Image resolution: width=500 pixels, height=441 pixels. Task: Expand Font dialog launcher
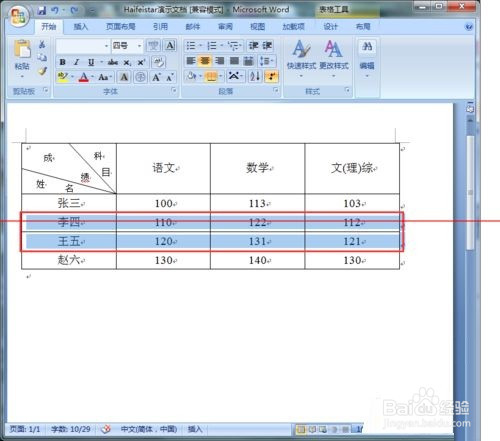(x=174, y=90)
